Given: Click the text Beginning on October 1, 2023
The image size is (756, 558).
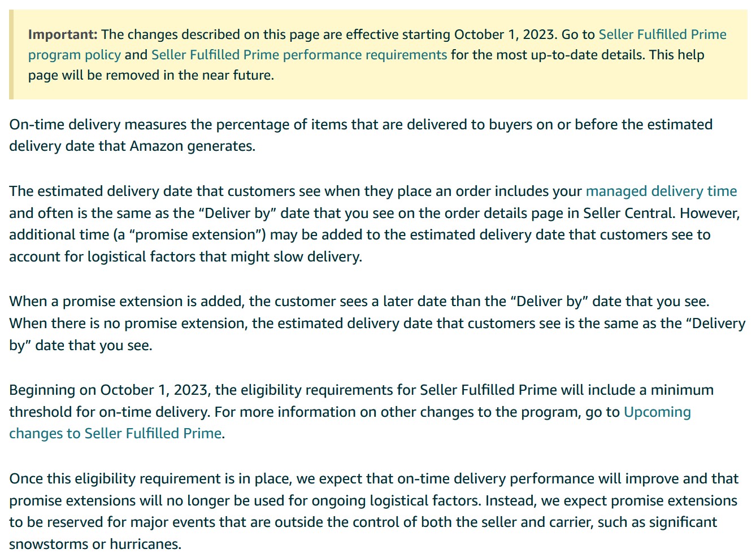Looking at the screenshot, I should 110,390.
